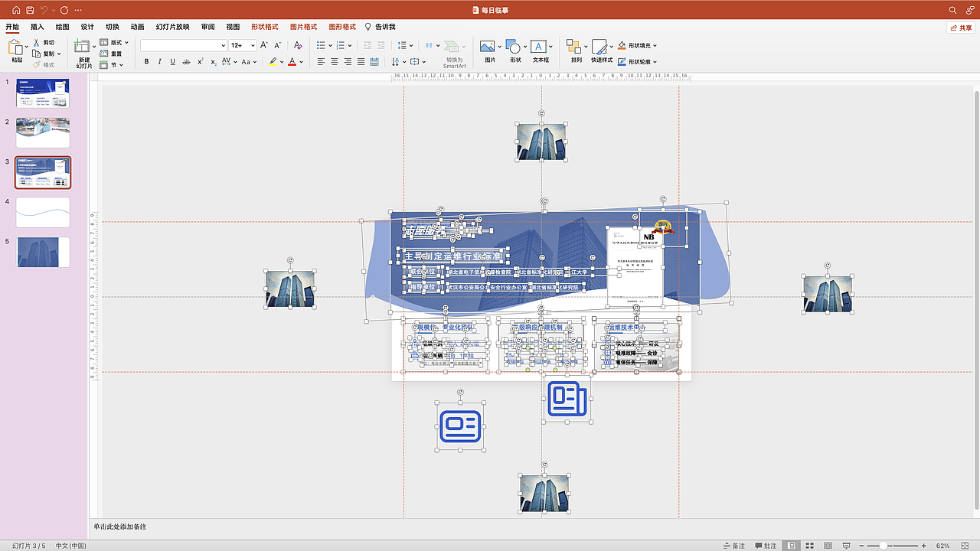
Task: Apply superscript formatting
Action: pos(200,62)
